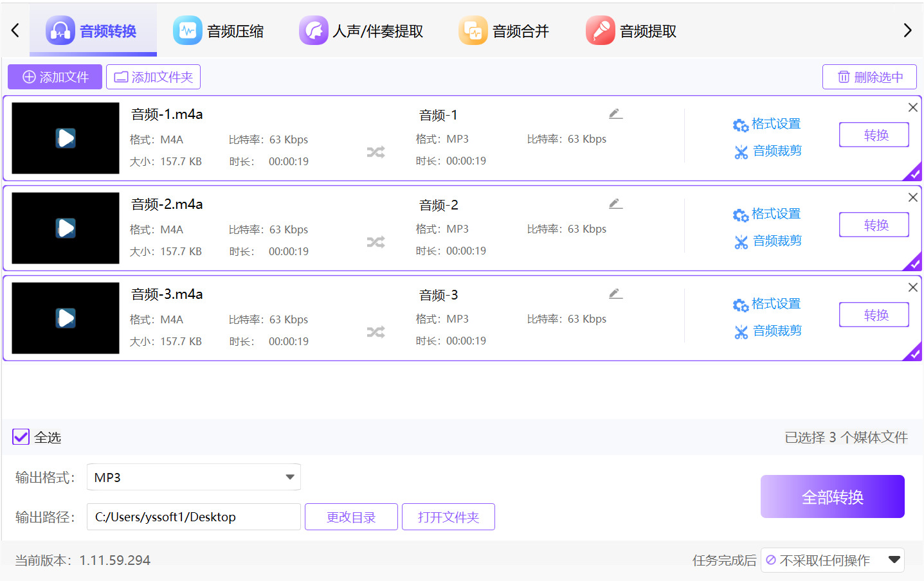Click shuffle arrows icon in 音频-2 row
924x581 pixels.
376,242
